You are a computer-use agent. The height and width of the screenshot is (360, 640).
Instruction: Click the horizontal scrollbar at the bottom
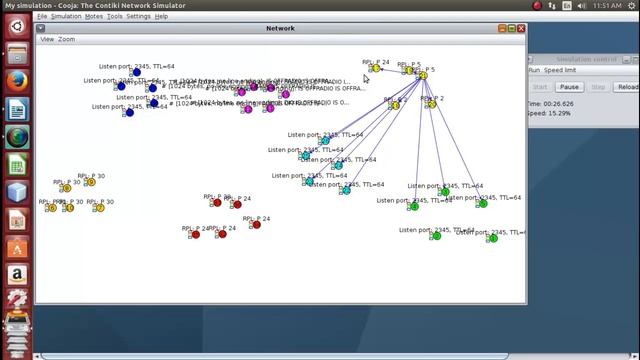pos(275,356)
